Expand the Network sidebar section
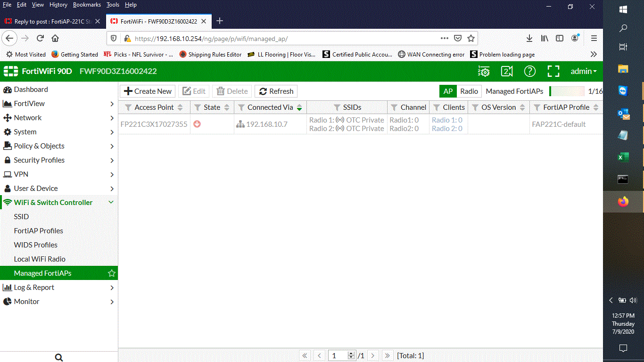644x362 pixels. coord(58,118)
